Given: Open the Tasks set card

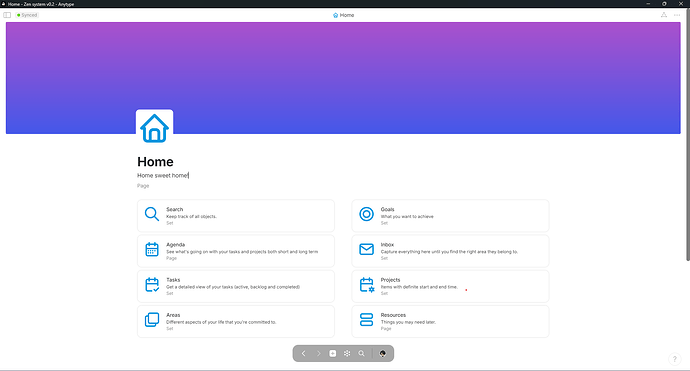Looking at the screenshot, I should 236,286.
